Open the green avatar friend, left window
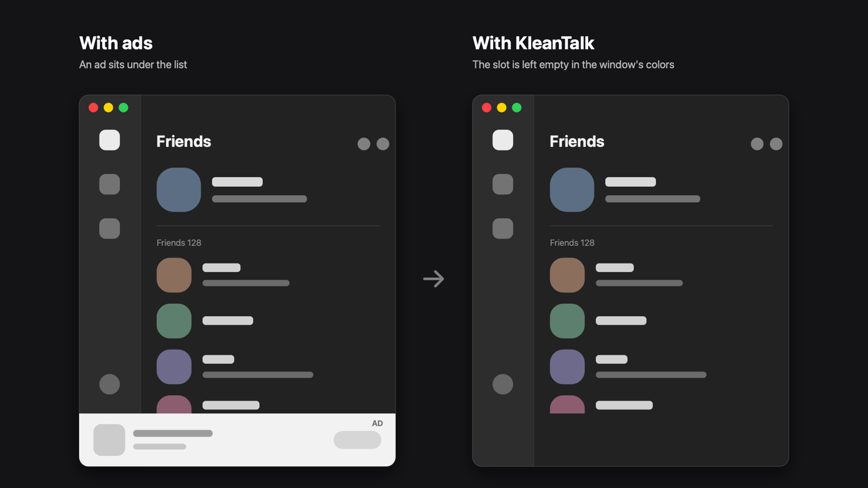868x488 pixels. (x=174, y=321)
